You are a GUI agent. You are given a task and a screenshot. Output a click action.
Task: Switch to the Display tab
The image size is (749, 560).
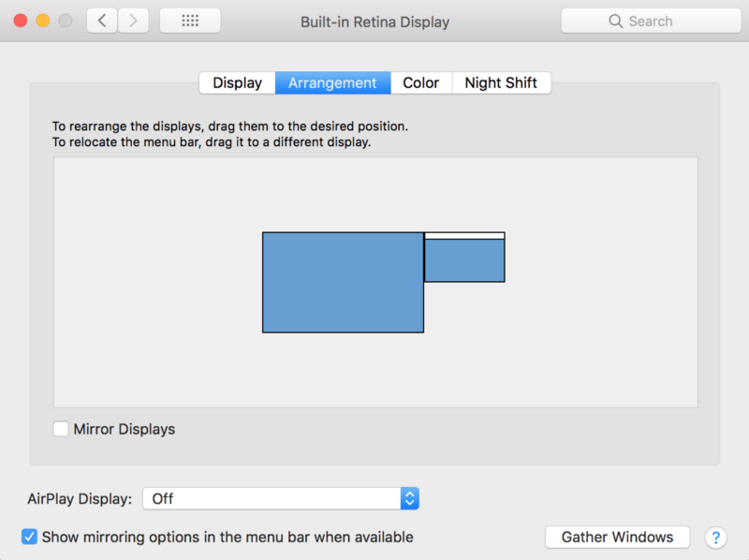pyautogui.click(x=237, y=82)
